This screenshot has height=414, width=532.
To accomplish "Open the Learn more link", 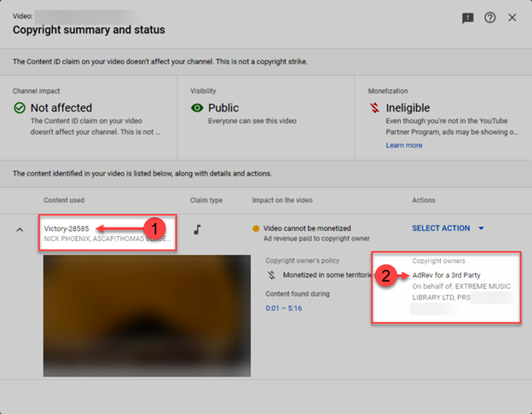I will 403,146.
